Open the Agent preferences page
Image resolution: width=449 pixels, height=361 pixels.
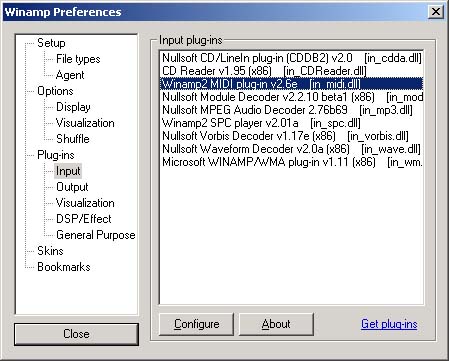point(70,75)
